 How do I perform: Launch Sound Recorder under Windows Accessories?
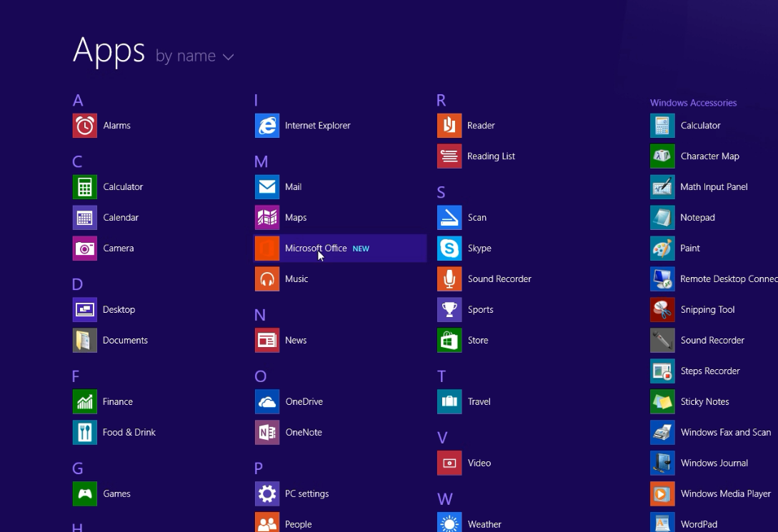tap(662, 341)
